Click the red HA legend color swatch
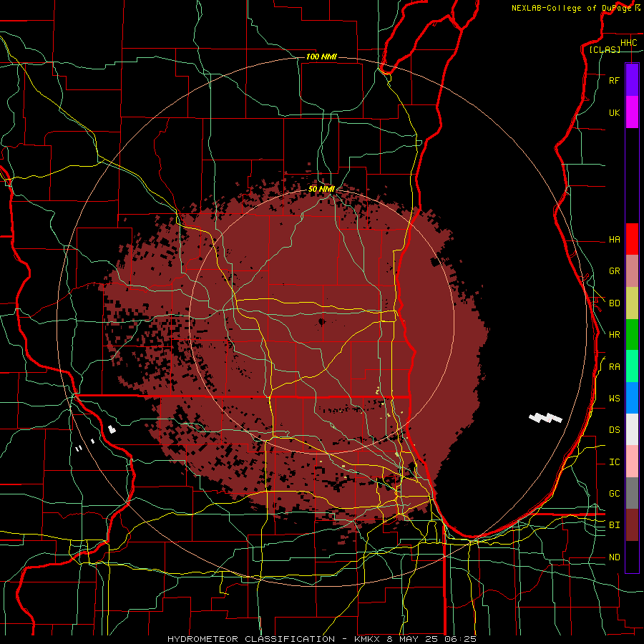 [x=632, y=239]
